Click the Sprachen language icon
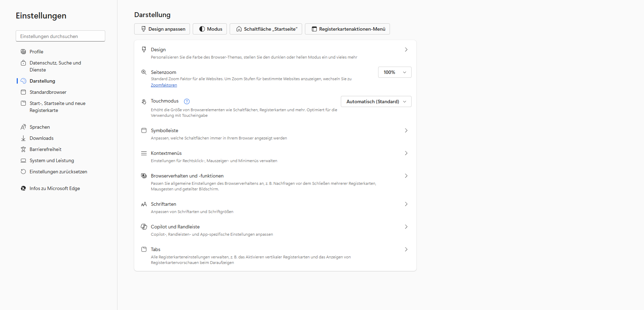Viewport: 644px width, 310px height. click(23, 127)
